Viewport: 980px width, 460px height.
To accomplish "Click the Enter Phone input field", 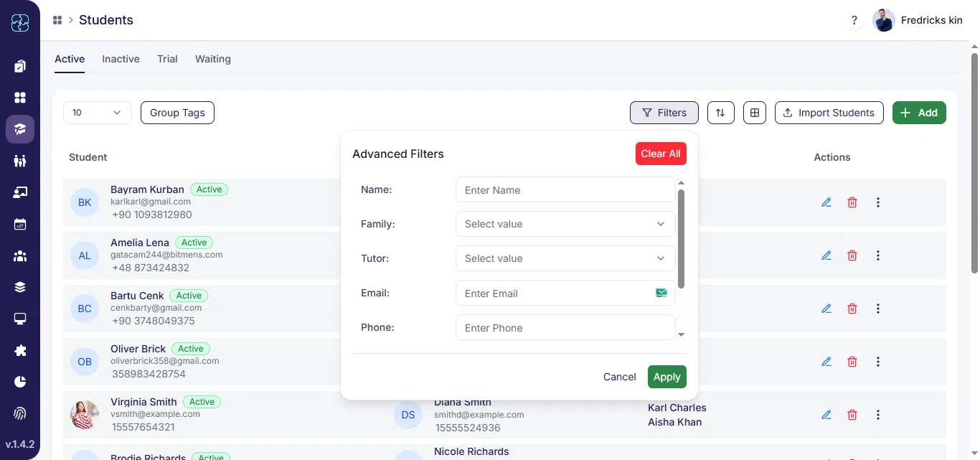I will coord(565,327).
